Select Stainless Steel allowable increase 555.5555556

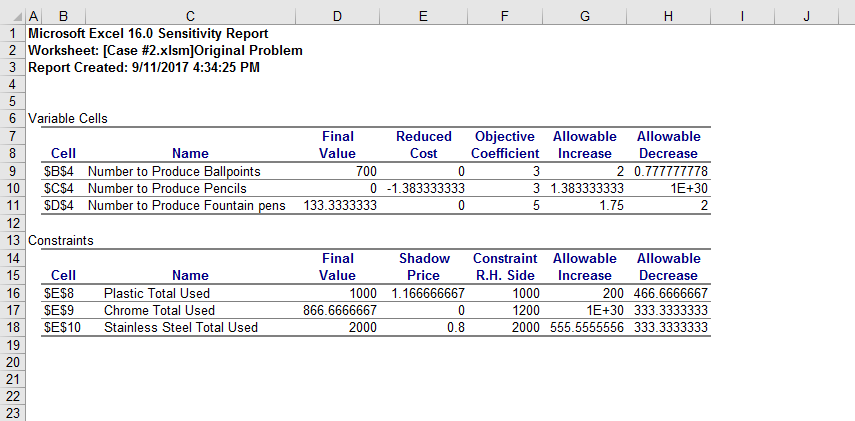[587, 327]
